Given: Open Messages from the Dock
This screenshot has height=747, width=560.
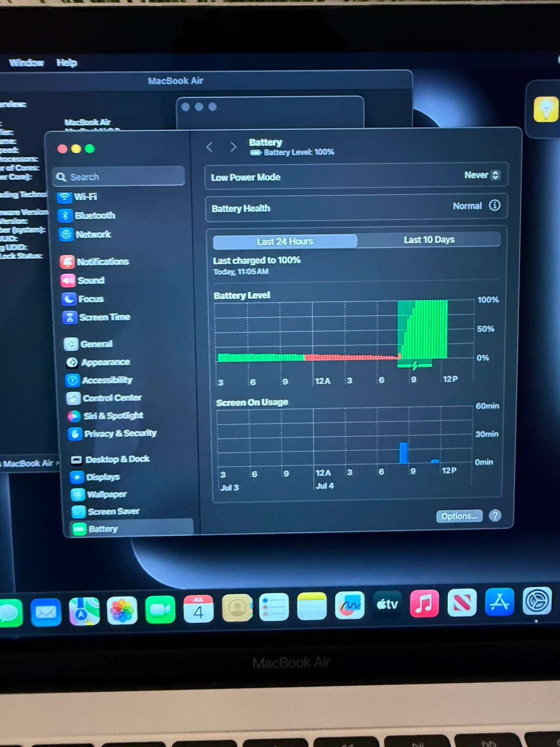Looking at the screenshot, I should click(9, 613).
